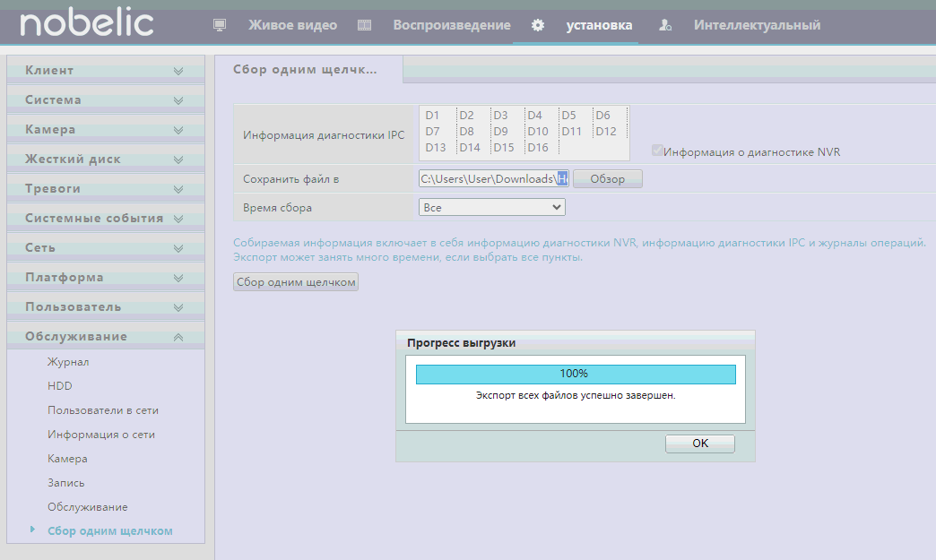Viewport: 936px width, 560px height.
Task: Open the Время сбора dropdown
Action: tap(492, 208)
